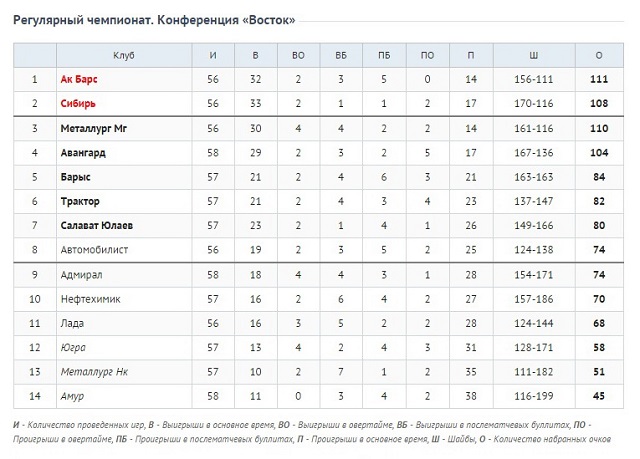The width and height of the screenshot is (640, 459).
Task: Select Салават Юлаев in the table
Action: (97, 226)
